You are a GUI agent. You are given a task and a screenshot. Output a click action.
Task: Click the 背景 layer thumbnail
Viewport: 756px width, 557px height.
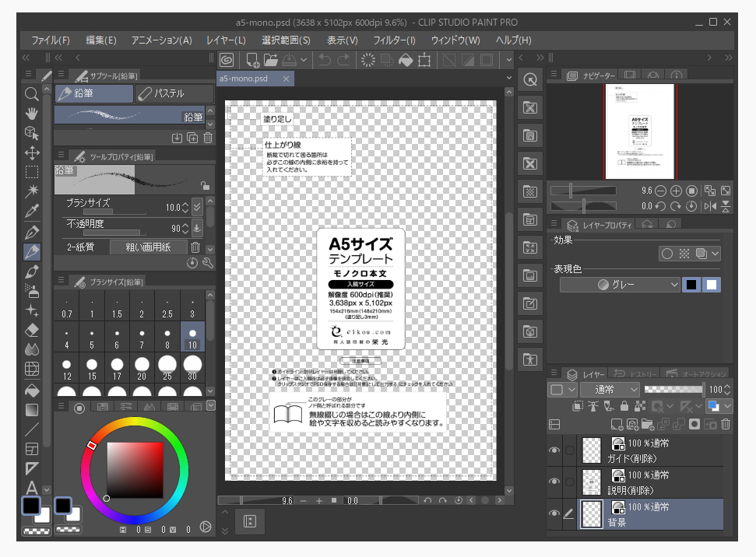click(x=592, y=513)
